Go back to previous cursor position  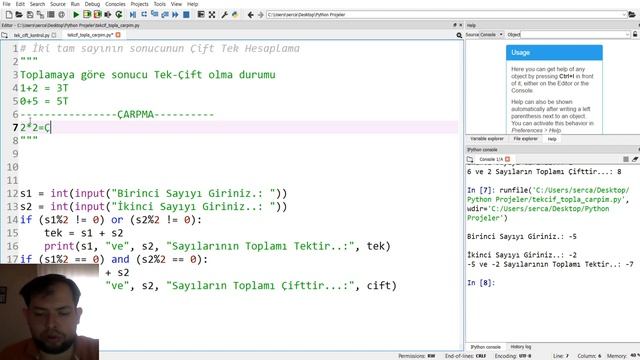point(250,15)
